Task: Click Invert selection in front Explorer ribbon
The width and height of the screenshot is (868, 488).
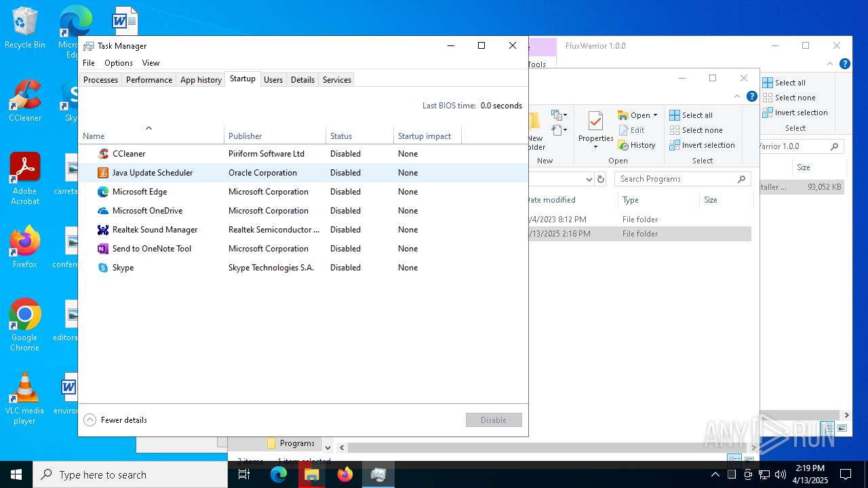Action: pos(702,145)
